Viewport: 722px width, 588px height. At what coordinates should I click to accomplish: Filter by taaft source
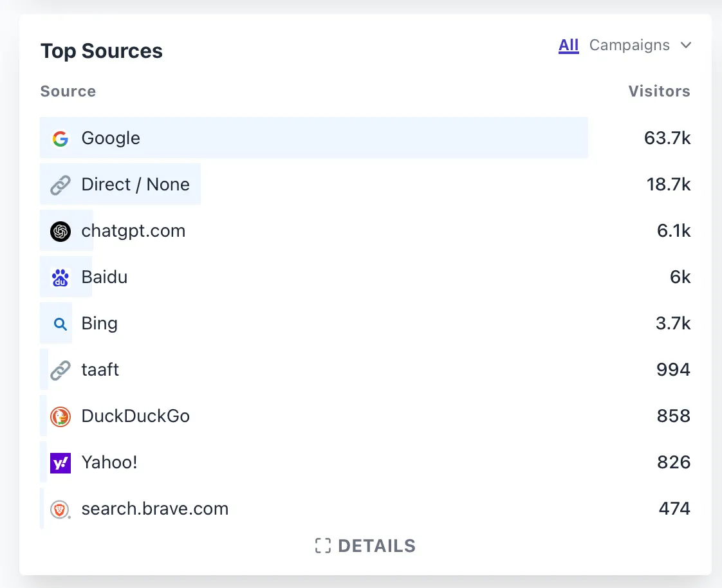pyautogui.click(x=100, y=370)
